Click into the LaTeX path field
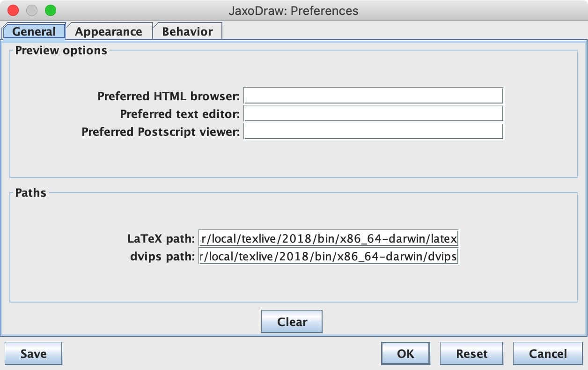This screenshot has height=370, width=588. point(329,239)
